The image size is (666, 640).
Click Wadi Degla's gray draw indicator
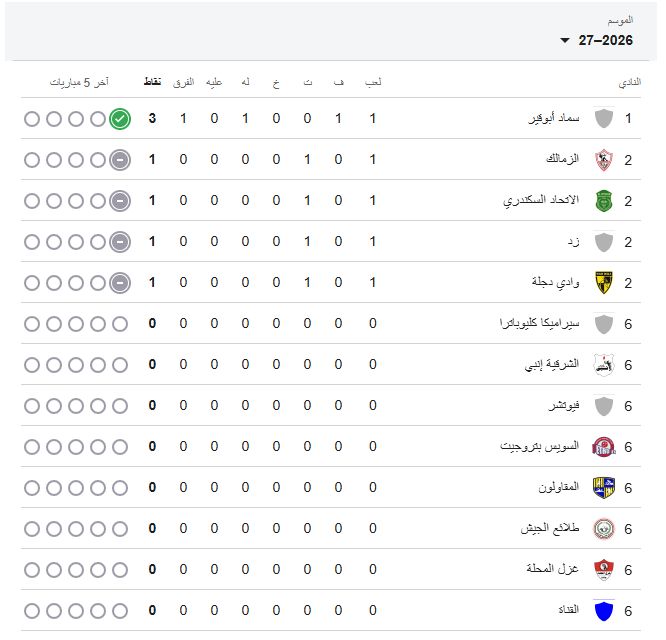click(x=120, y=283)
